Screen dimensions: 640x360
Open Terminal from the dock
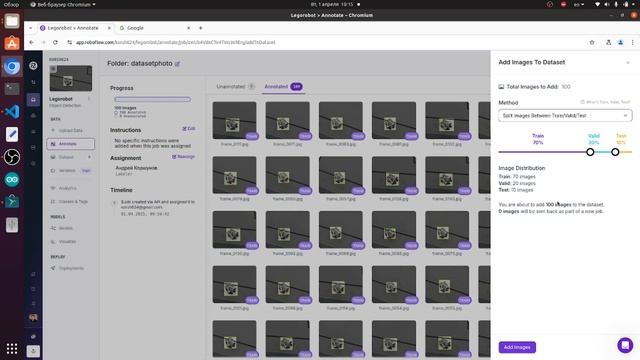[x=12, y=89]
